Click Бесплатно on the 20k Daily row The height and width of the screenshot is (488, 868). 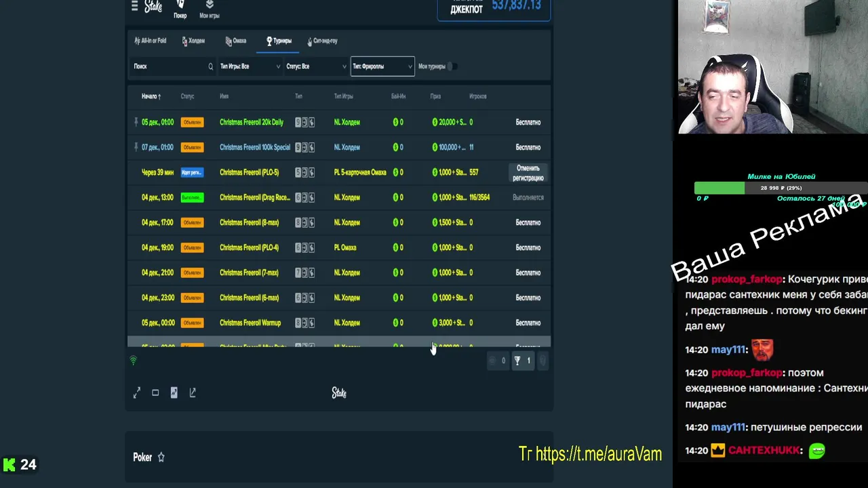point(528,122)
